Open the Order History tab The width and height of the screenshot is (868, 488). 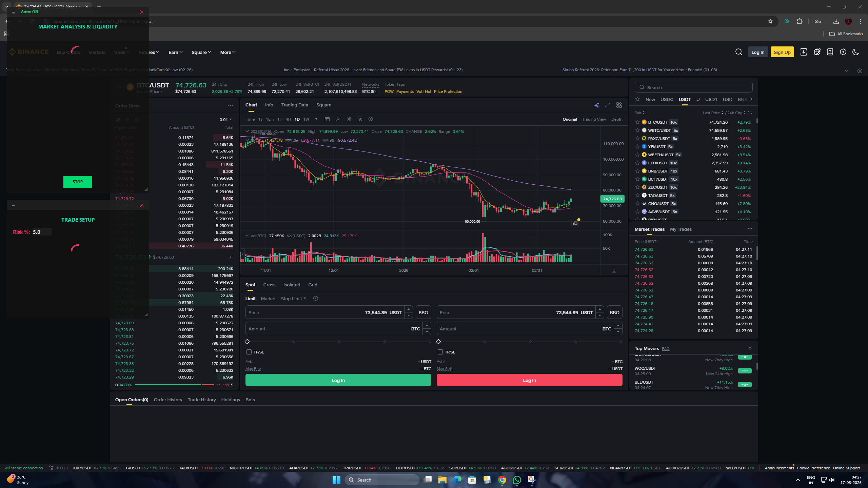(x=168, y=400)
